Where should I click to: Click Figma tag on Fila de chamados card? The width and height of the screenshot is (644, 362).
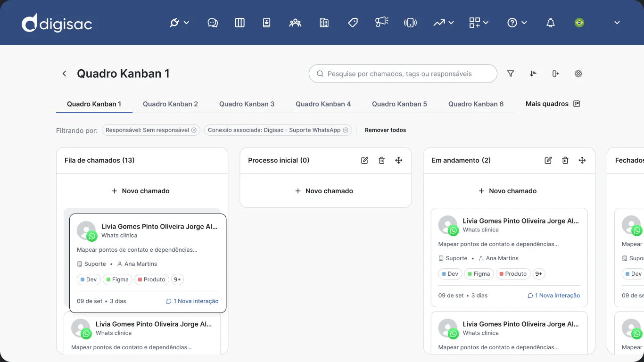click(117, 280)
